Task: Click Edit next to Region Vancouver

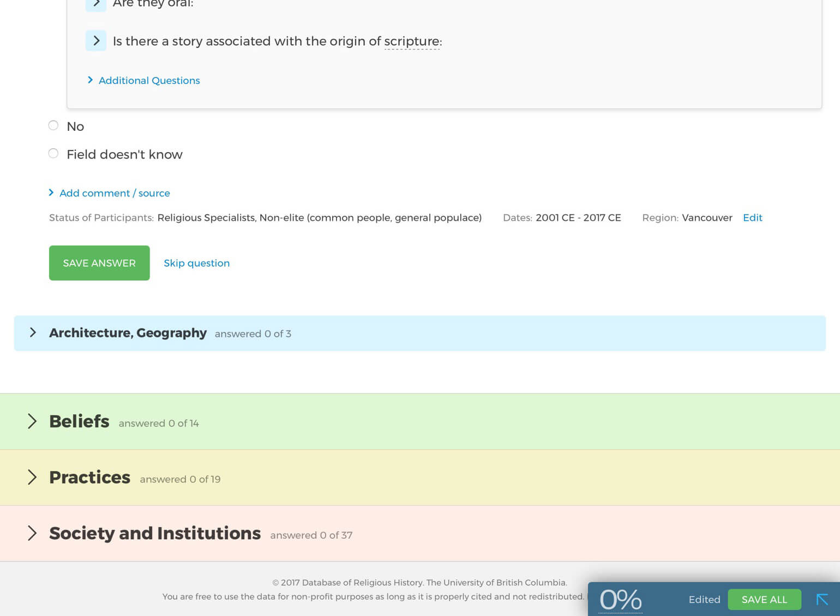Action: click(x=752, y=218)
